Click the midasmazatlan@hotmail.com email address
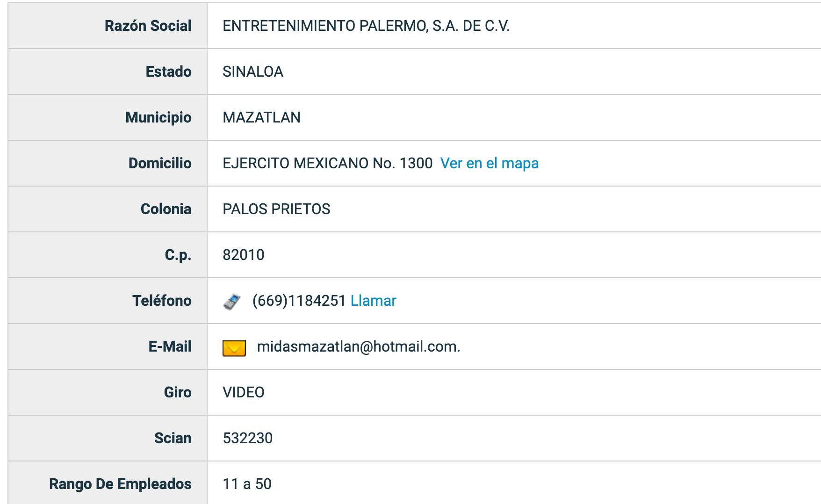Image resolution: width=821 pixels, height=504 pixels. point(358,346)
